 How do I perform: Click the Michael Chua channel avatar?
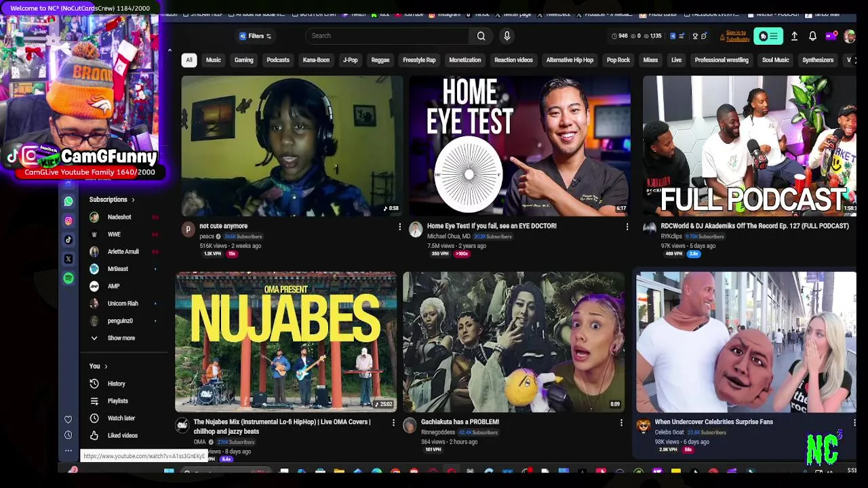click(x=416, y=229)
